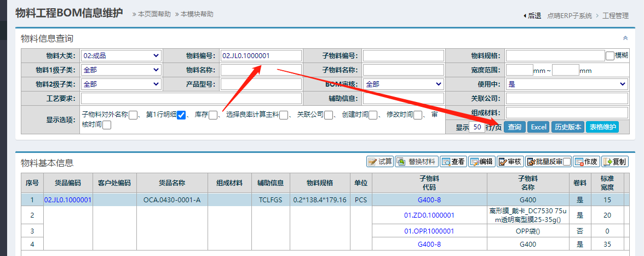644x256 pixels.
Task: Open sub-material link 01.ZD0.1000001
Action: point(429,215)
